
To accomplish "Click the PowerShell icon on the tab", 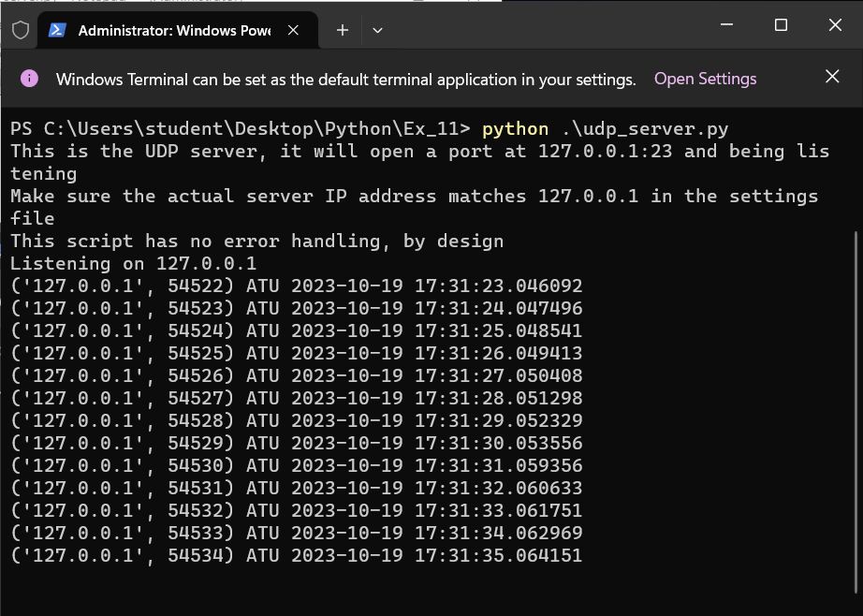I will (x=57, y=30).
